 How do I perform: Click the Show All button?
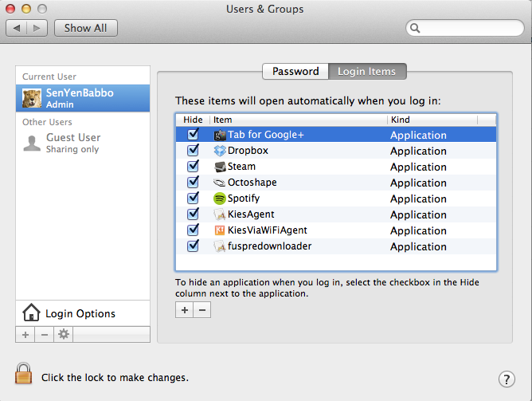[x=86, y=28]
